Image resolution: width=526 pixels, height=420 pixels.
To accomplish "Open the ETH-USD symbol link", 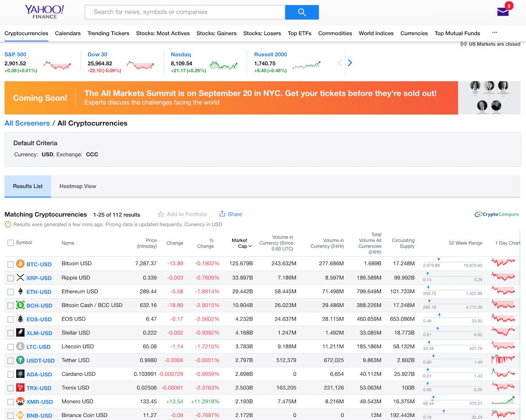I will 39,292.
